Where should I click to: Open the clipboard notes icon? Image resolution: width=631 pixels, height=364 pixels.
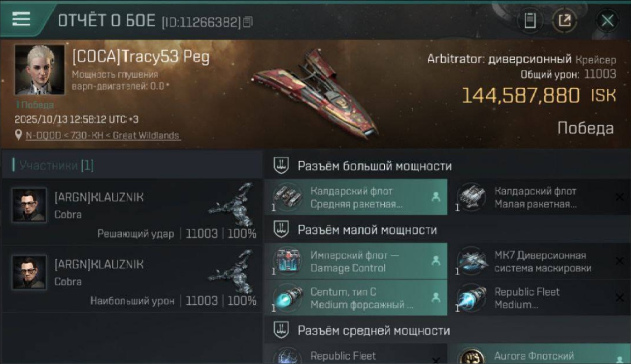tap(530, 21)
